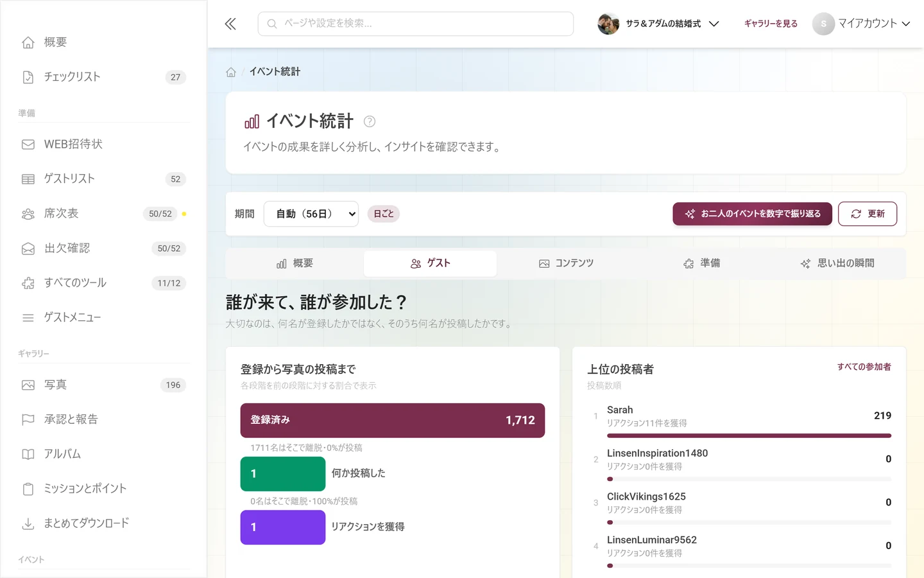Click the event avatar thumbnail

point(608,24)
